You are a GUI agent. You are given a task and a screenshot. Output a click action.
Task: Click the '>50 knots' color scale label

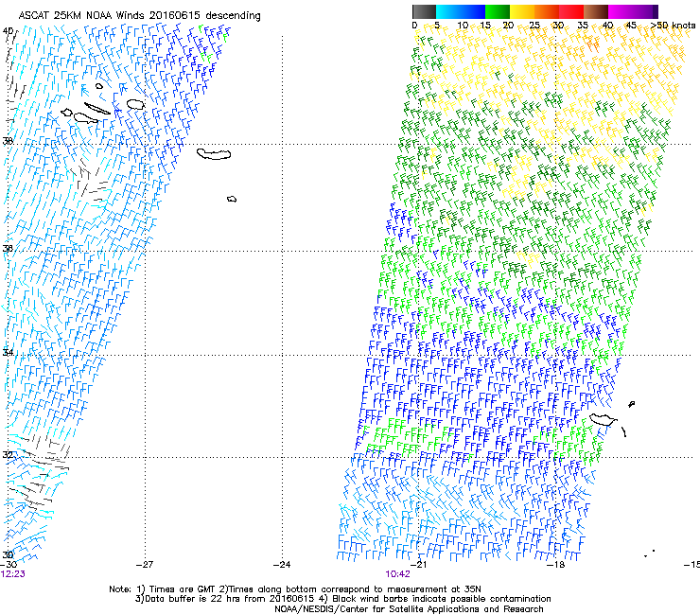(673, 26)
